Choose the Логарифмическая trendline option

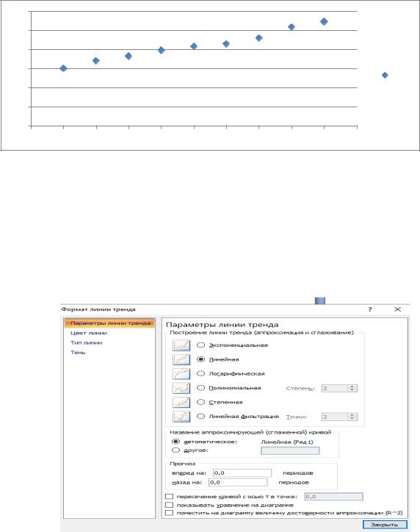click(201, 373)
